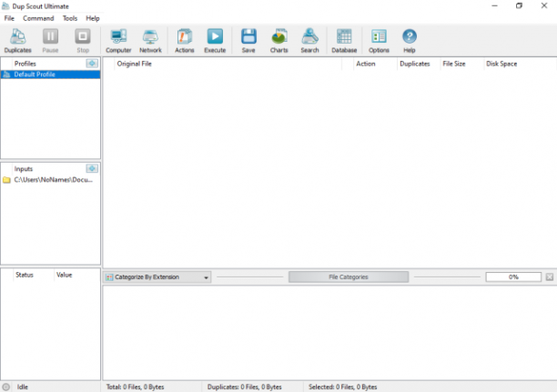This screenshot has height=392, width=557.
Task: Click the File Categories button
Action: point(349,277)
